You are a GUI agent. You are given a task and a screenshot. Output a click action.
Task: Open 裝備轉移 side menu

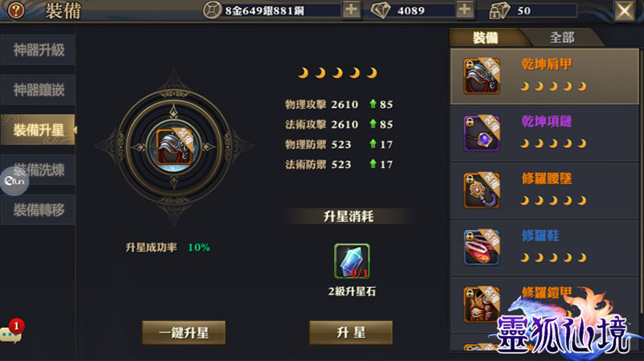[38, 210]
